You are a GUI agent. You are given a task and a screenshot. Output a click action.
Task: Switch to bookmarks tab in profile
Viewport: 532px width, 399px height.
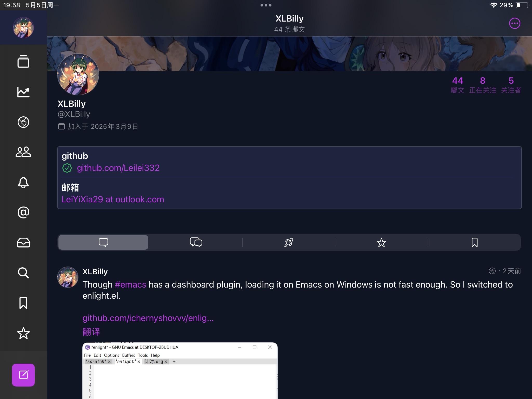[x=474, y=242]
